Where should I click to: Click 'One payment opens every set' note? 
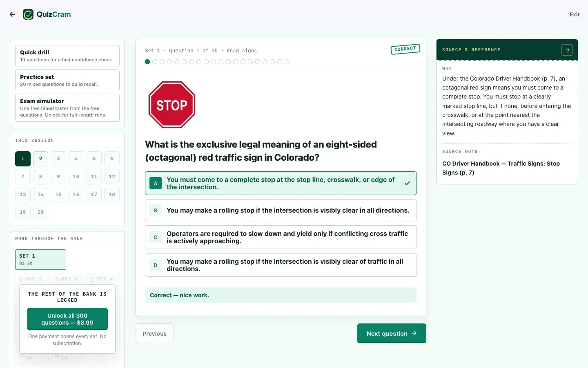(67, 340)
